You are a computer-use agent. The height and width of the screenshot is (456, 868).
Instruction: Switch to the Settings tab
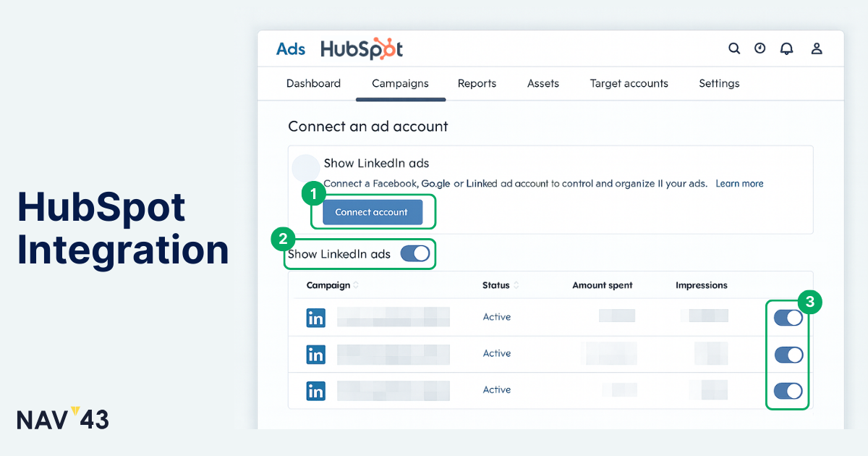(719, 83)
